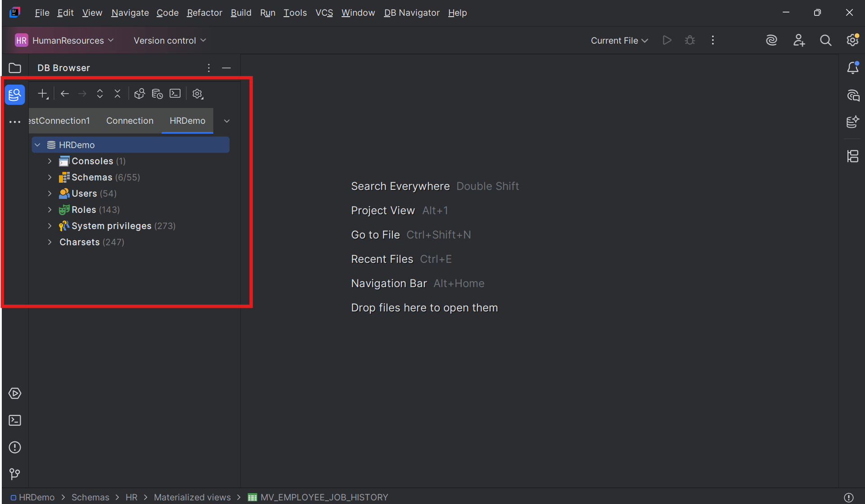
Task: Open a new SQL console from the toolbar
Action: [x=175, y=94]
